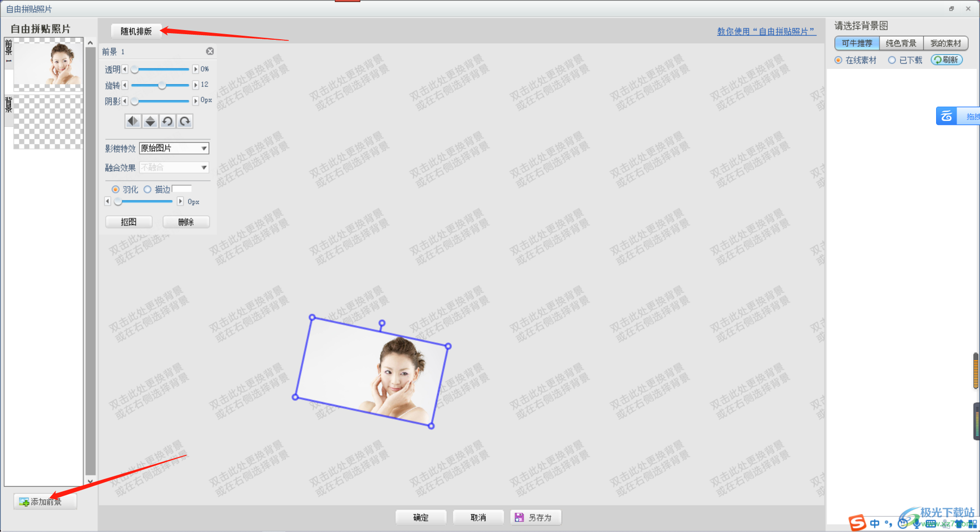This screenshot has height=532, width=980.
Task: Click the Sogou S input method logo
Action: [x=857, y=523]
